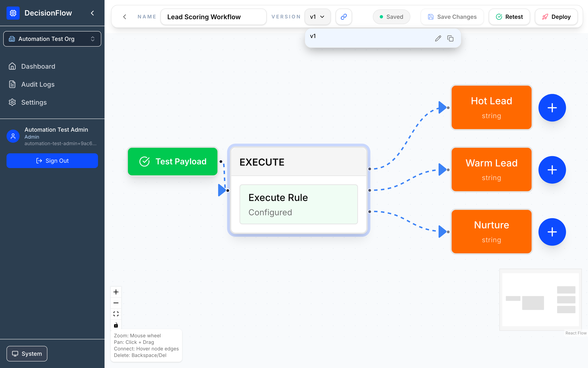Open the Dashboard page
The width and height of the screenshot is (588, 368).
pyautogui.click(x=52, y=66)
